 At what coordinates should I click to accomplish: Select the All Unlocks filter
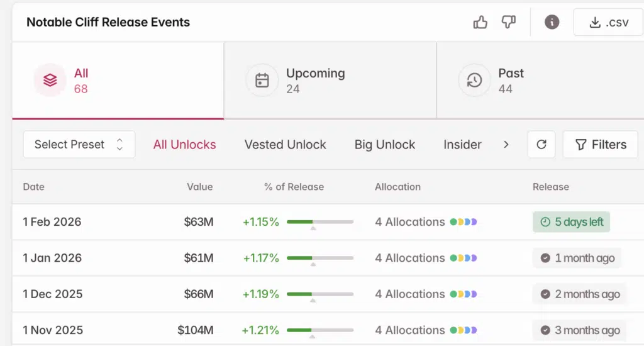pyautogui.click(x=184, y=145)
